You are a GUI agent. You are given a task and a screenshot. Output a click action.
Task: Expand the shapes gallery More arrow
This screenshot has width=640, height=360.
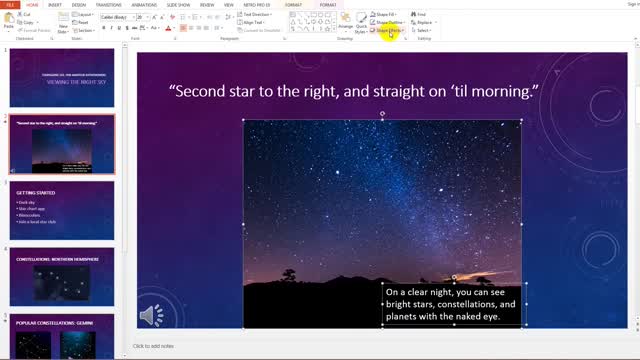click(x=334, y=29)
